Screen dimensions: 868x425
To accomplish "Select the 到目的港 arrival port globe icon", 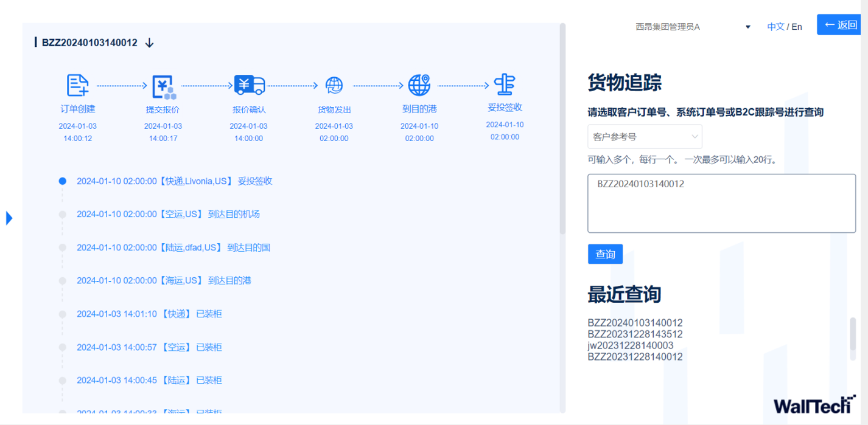I will pyautogui.click(x=419, y=85).
